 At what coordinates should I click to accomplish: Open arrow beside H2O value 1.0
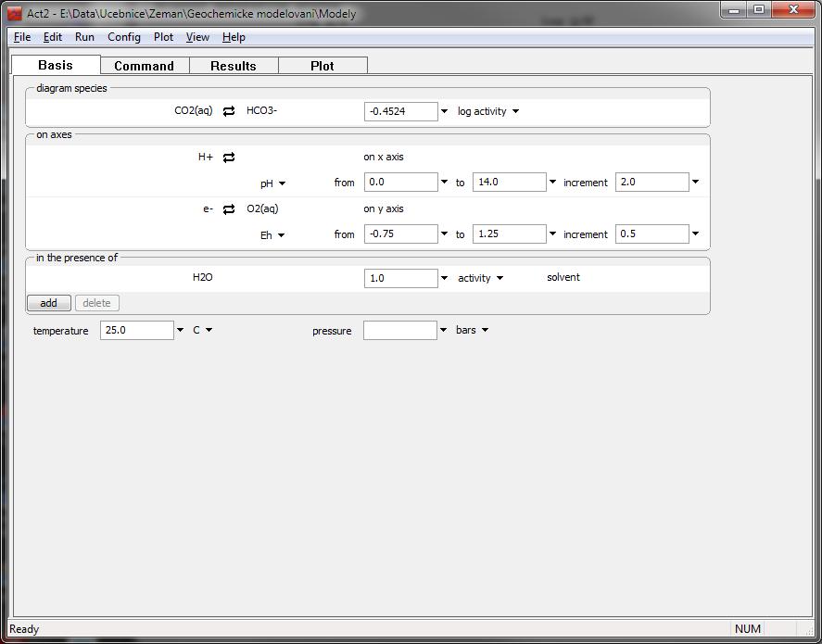click(x=445, y=278)
